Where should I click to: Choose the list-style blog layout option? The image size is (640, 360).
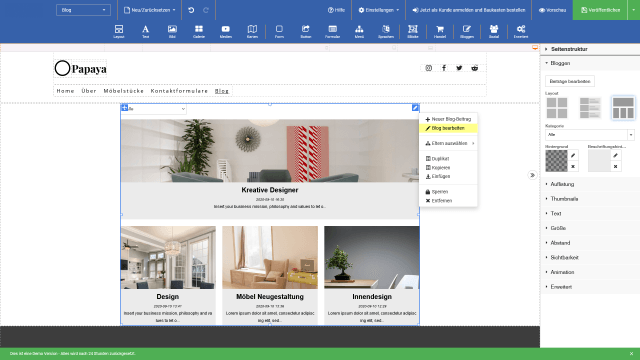tap(590, 108)
